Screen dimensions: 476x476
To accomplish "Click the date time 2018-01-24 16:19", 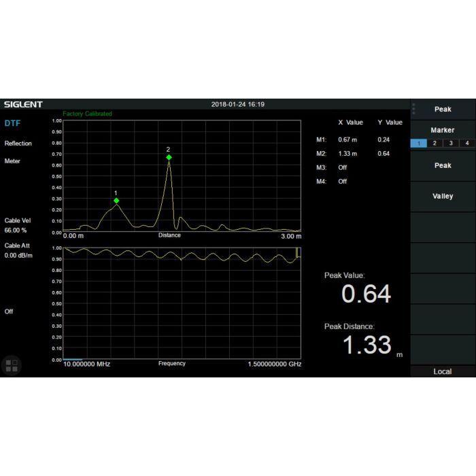I will [x=238, y=105].
